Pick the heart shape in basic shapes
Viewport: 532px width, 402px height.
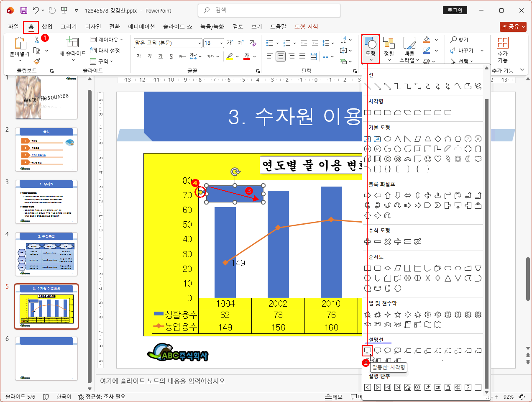pyautogui.click(x=438, y=159)
